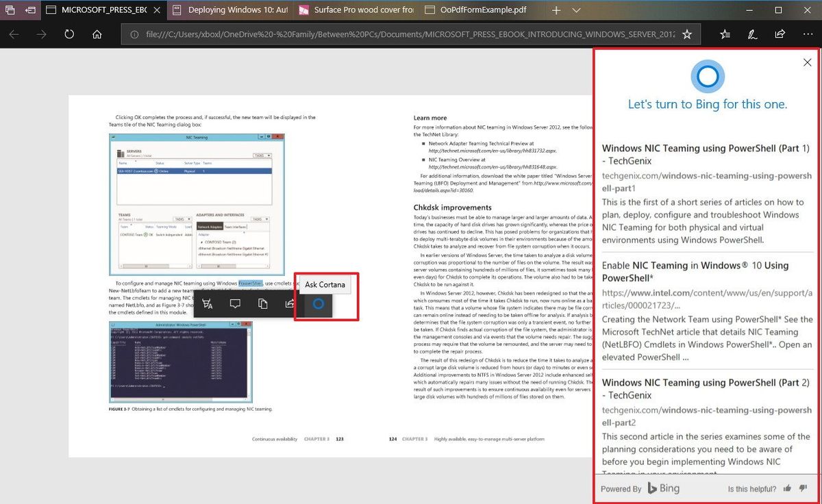The width and height of the screenshot is (822, 504).
Task: Open Edge settings via the ellipsis menu
Action: pyautogui.click(x=808, y=33)
